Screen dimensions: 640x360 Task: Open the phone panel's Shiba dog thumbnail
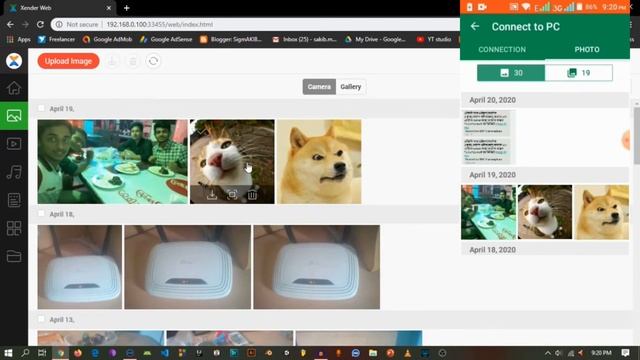tap(602, 212)
